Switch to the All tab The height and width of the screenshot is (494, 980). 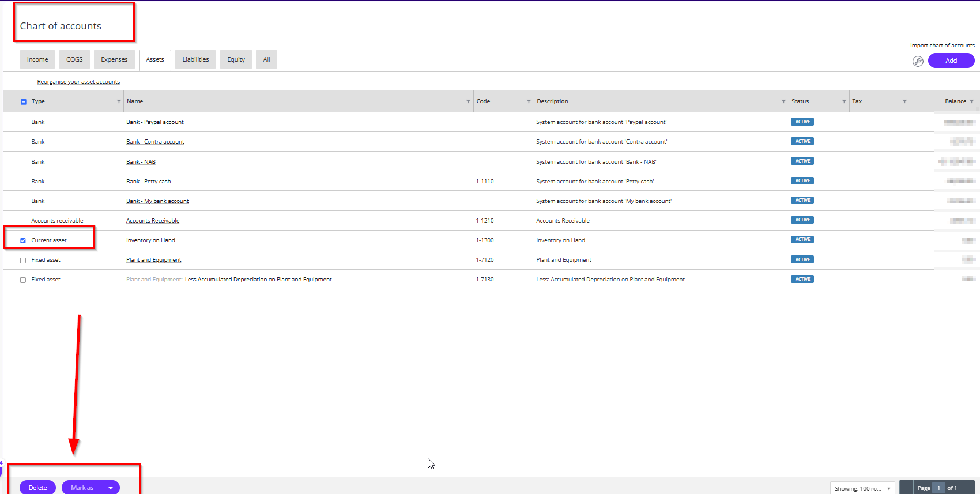coord(266,59)
